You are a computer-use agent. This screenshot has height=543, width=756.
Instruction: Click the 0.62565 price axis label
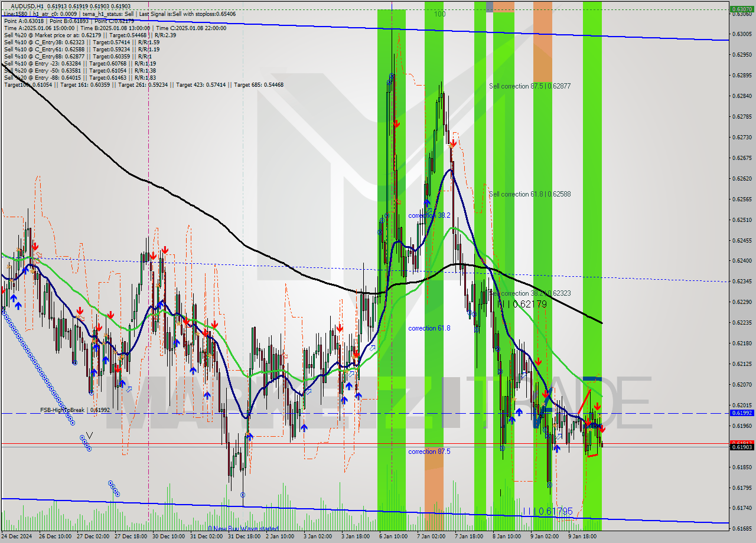click(742, 199)
